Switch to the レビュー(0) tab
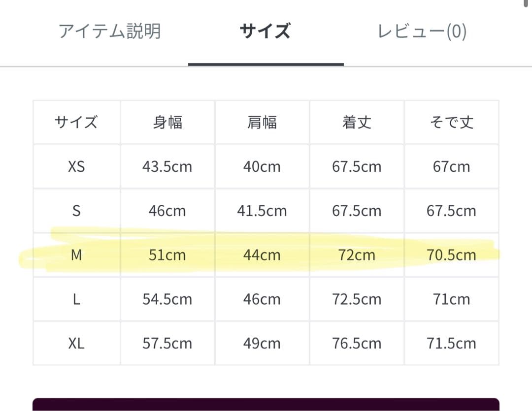Image resolution: width=532 pixels, height=411 pixels. click(422, 32)
